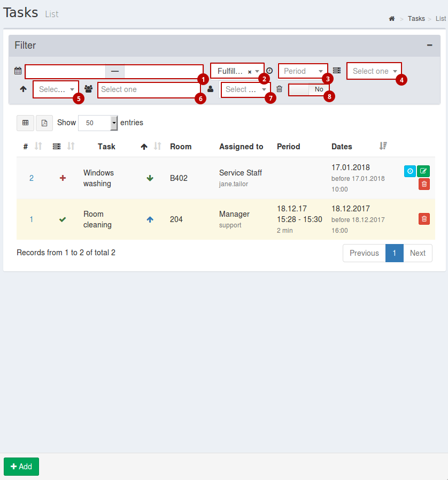The width and height of the screenshot is (448, 480).
Task: Click the 'Windows washing' task name
Action: coord(98,178)
